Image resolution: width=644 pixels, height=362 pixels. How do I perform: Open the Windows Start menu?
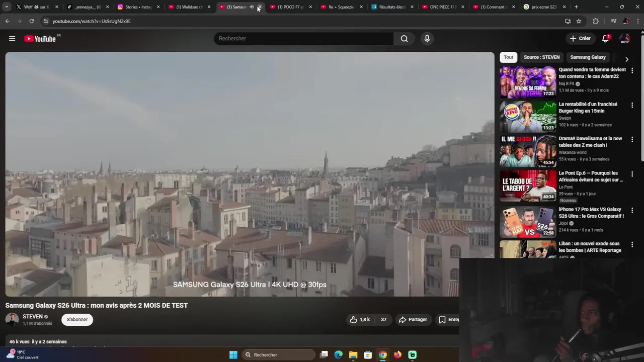[233, 355]
